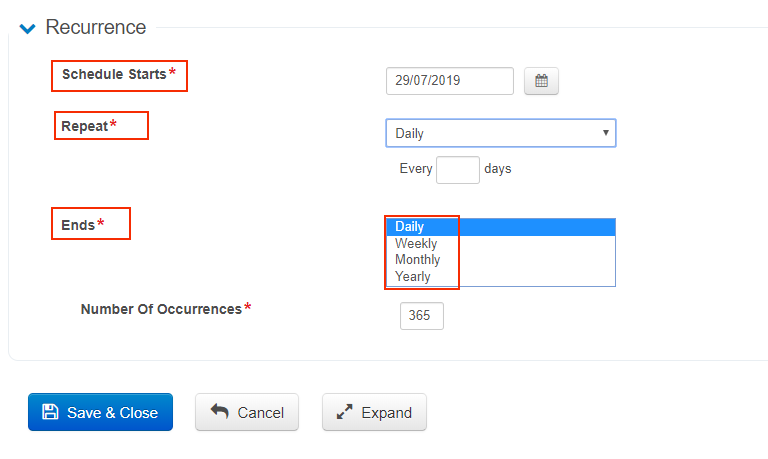Click the floppy disk icon on Save & Close
Viewport: 768px width, 459px height.
click(50, 412)
